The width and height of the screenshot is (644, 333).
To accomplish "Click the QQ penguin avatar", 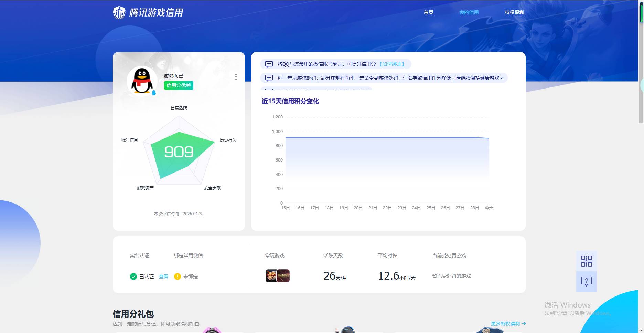I will [142, 81].
